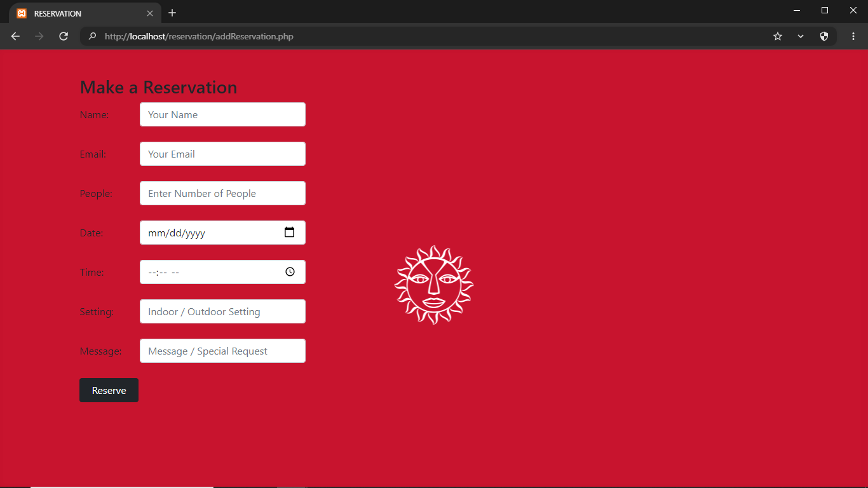Click the white sun face logo
The image size is (868, 488).
click(434, 285)
